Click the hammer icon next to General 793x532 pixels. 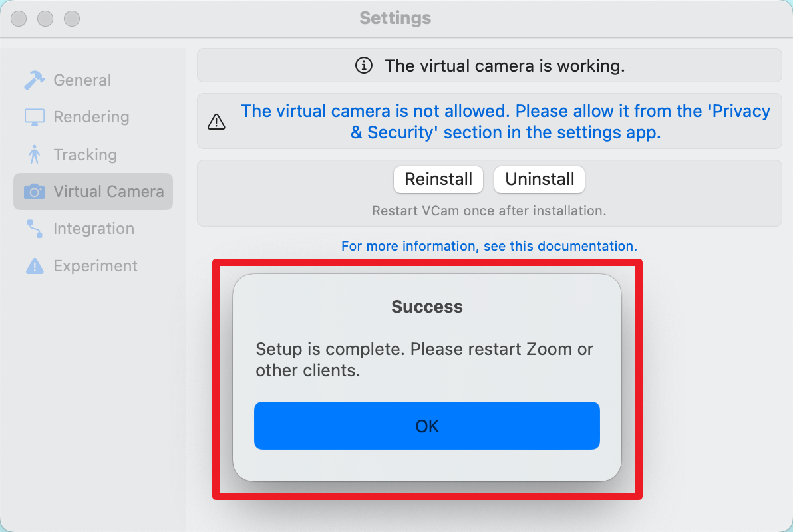point(34,80)
